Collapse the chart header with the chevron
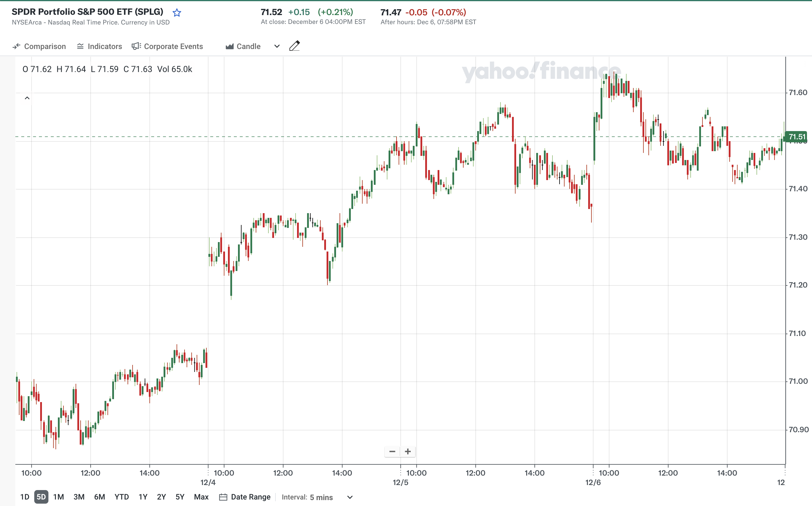Screen dimensions: 812x506 pyautogui.click(x=27, y=98)
